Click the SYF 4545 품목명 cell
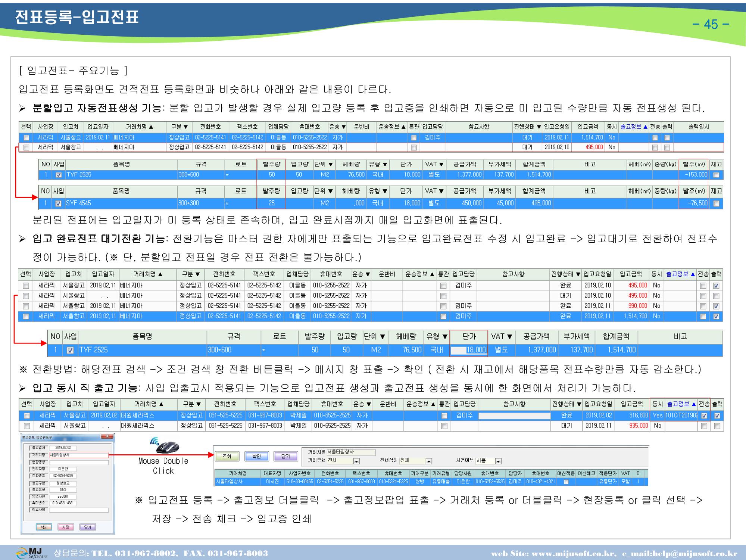Screen dimensions: 746x560 (x=121, y=203)
